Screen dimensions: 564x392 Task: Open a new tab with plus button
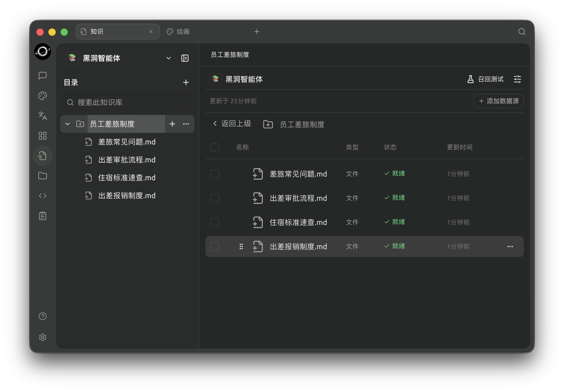point(257,32)
